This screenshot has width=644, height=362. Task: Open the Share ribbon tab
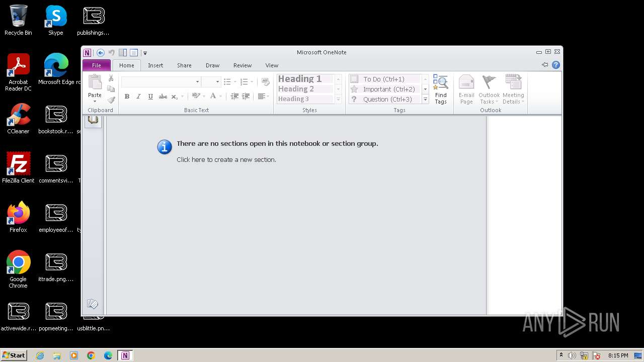(x=184, y=65)
